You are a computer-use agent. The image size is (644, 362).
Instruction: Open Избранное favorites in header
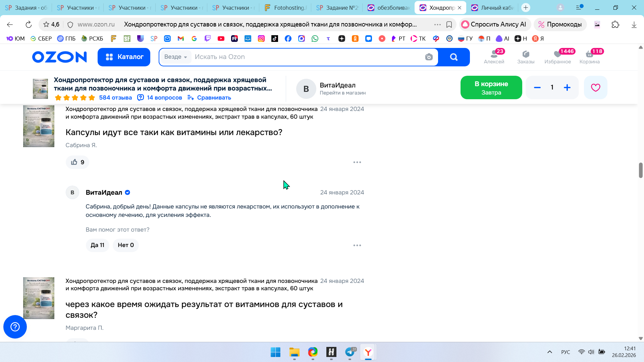[557, 57]
